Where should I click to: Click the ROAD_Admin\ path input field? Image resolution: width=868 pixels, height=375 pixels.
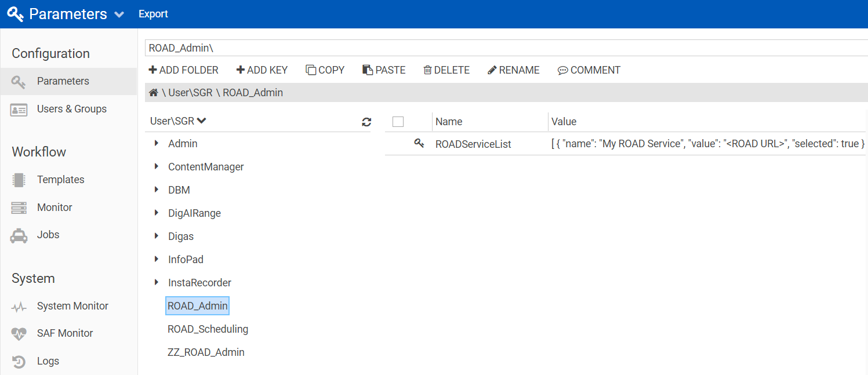click(504, 48)
